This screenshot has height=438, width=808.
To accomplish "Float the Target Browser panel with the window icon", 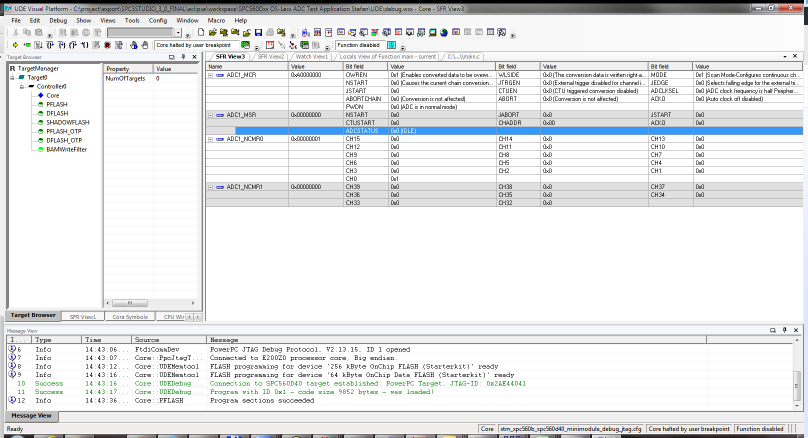I will click(x=172, y=57).
